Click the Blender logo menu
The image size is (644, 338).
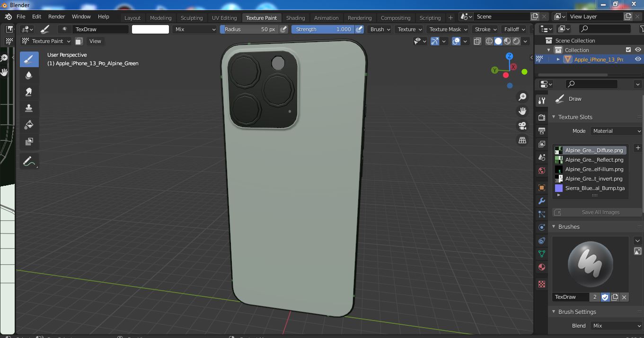coord(8,17)
